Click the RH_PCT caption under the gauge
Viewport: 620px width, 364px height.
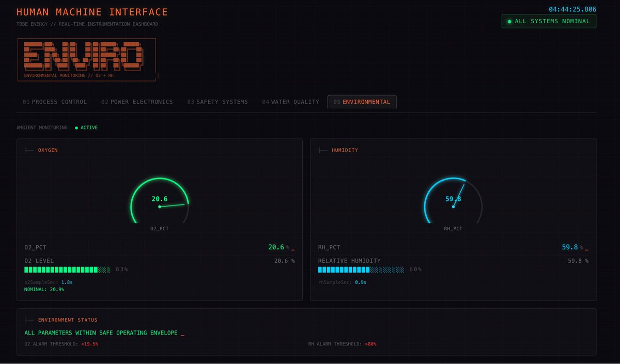453,228
